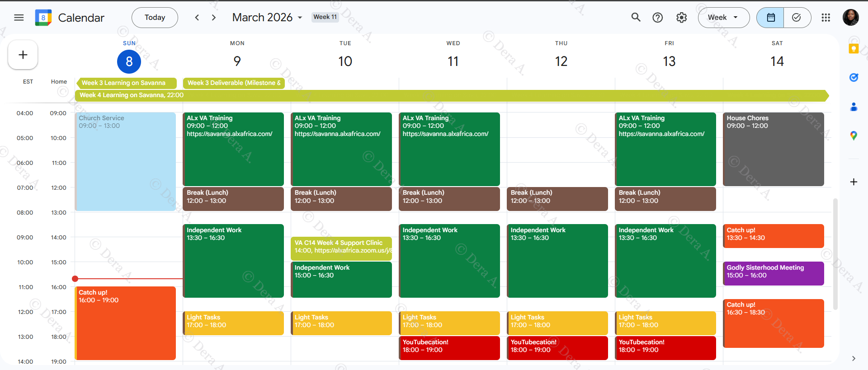Go to previous week arrow

[x=197, y=18]
